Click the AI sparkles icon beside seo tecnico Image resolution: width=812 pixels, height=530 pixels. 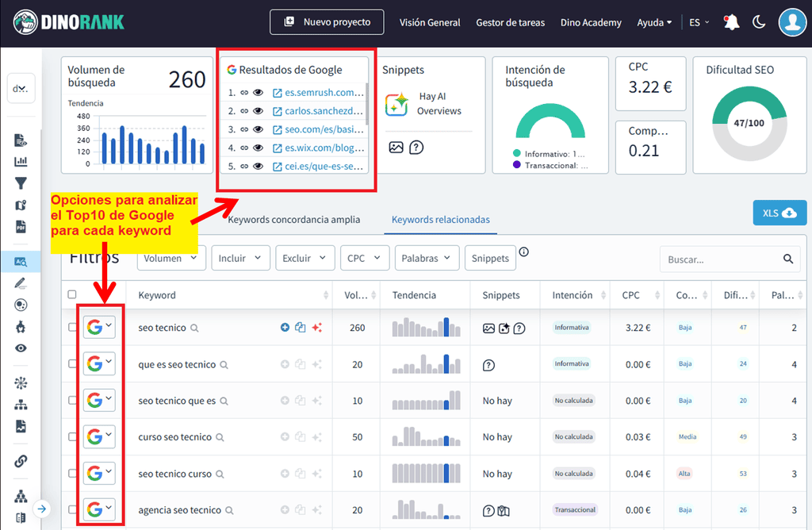(316, 327)
